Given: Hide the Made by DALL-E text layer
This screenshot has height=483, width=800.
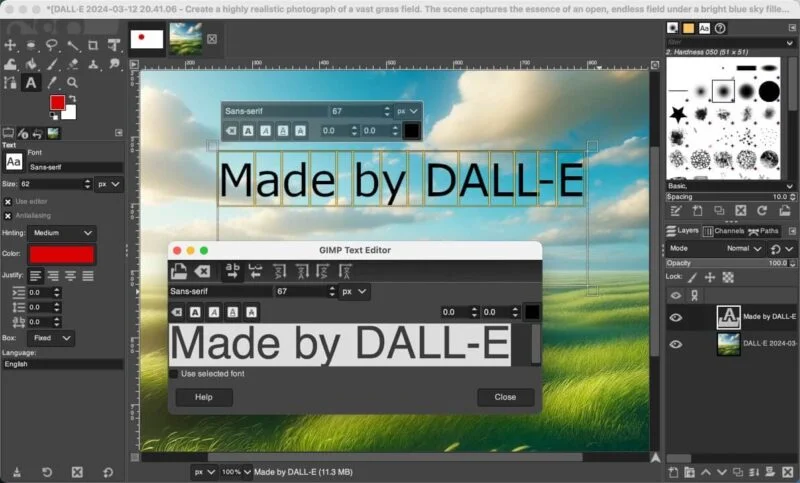Looking at the screenshot, I should pyautogui.click(x=676, y=318).
